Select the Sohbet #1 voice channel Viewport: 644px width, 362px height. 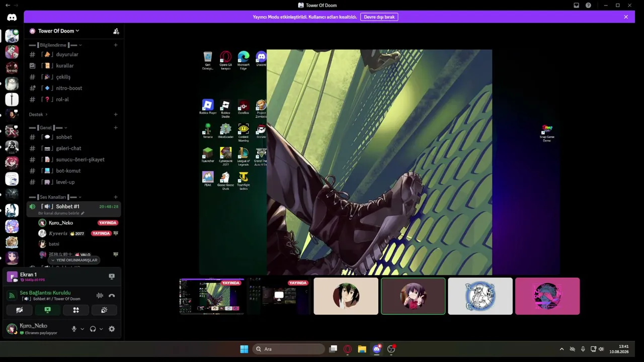point(74,209)
